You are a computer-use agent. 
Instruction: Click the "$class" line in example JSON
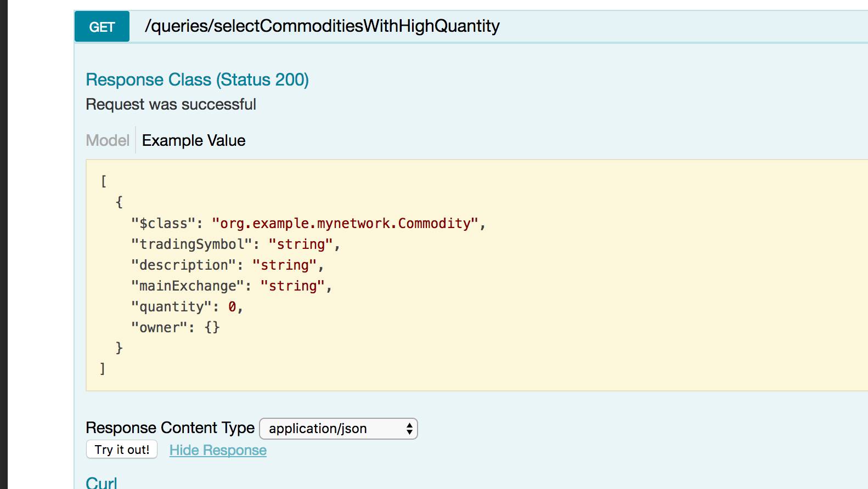coord(308,224)
